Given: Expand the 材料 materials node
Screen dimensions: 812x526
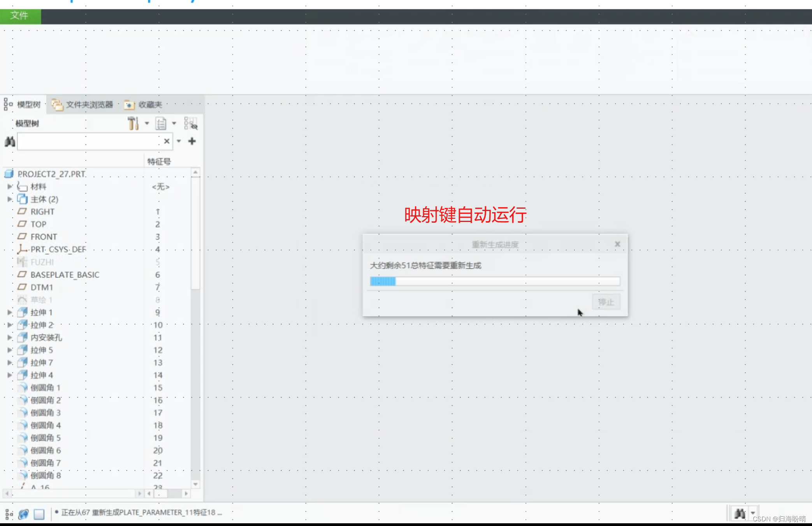Looking at the screenshot, I should 10,186.
